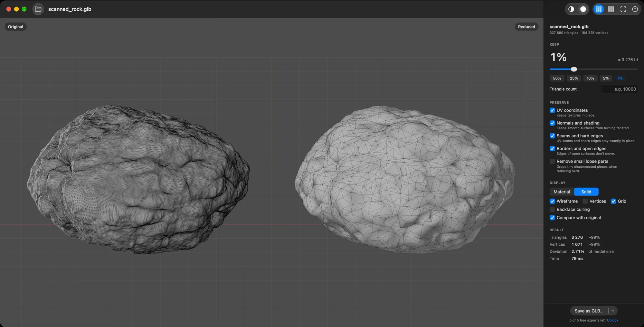The width and height of the screenshot is (644, 327).
Task: Click the 79 ms time value
Action: click(577, 259)
